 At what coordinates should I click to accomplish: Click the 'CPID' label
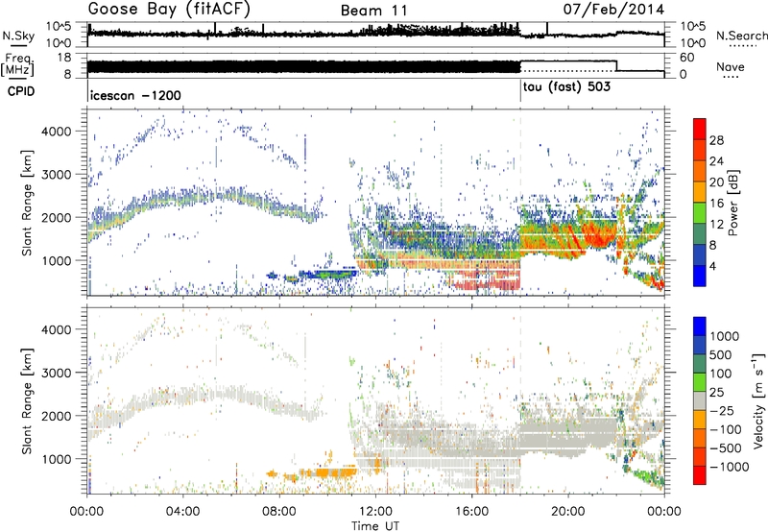coord(21,91)
